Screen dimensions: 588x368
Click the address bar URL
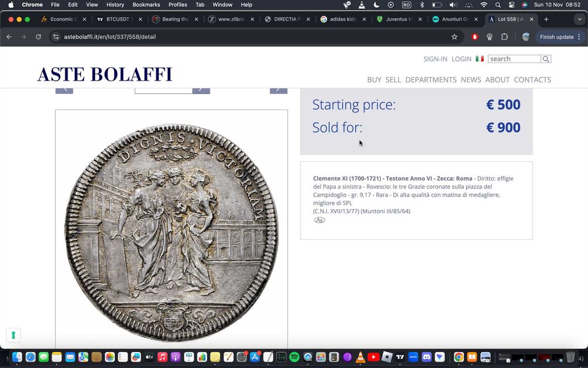(110, 37)
